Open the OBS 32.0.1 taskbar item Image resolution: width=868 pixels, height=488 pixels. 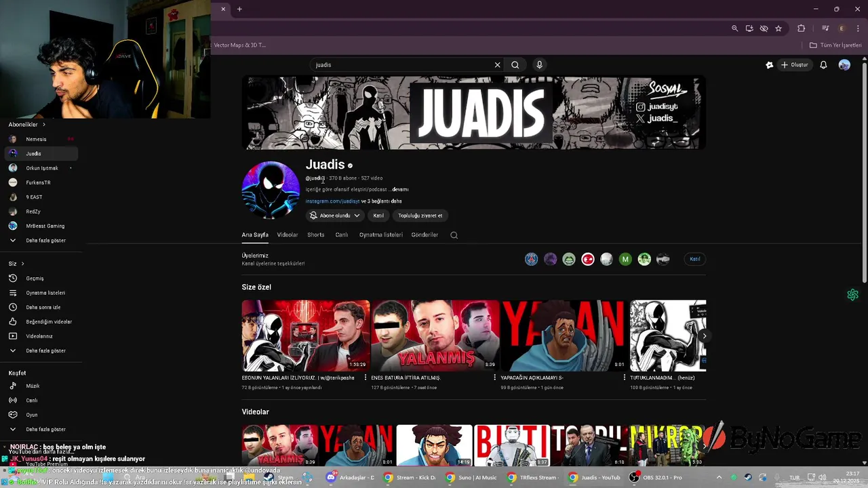[x=656, y=477]
